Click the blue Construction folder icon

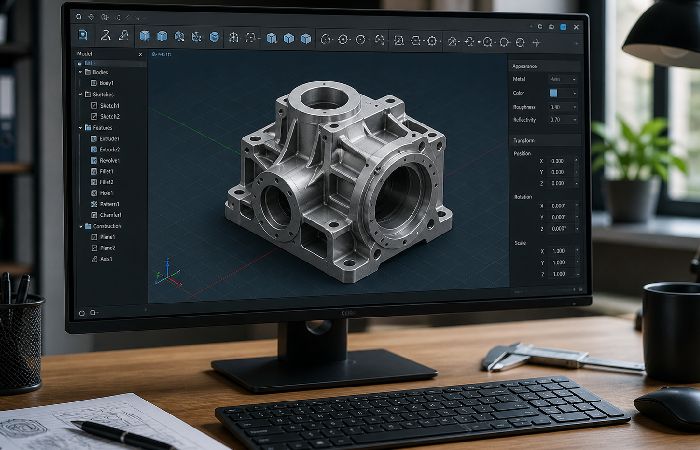coord(88,226)
